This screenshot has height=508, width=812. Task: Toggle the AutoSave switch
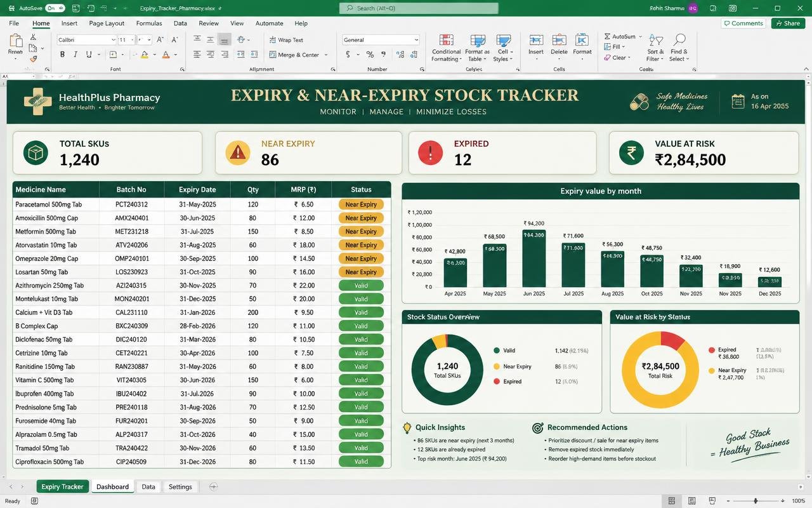pyautogui.click(x=55, y=8)
